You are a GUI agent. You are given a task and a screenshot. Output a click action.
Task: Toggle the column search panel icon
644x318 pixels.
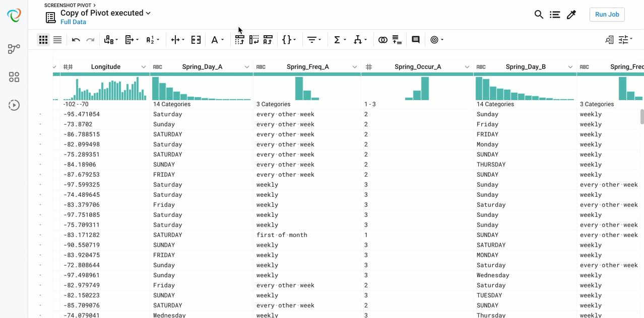click(609, 40)
